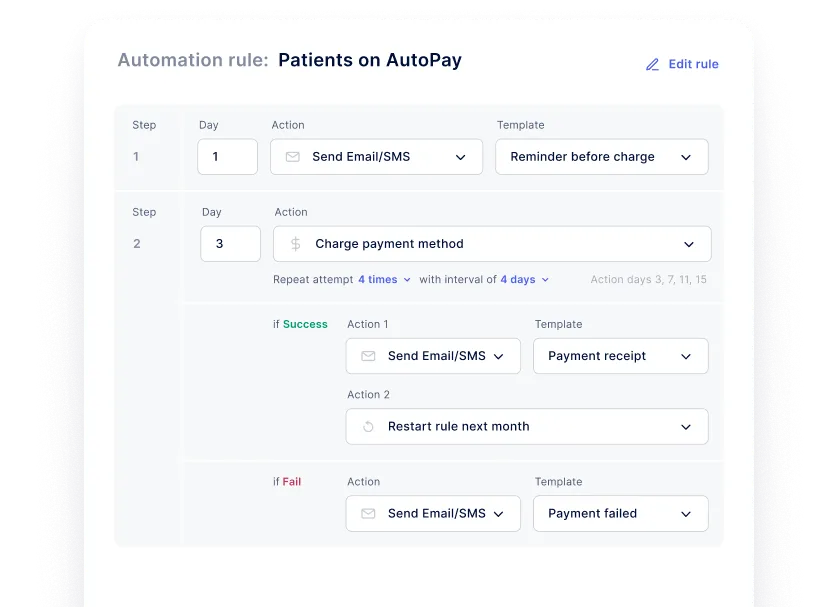Open Step 1 Send Email/SMS action dropdown

[x=376, y=157]
